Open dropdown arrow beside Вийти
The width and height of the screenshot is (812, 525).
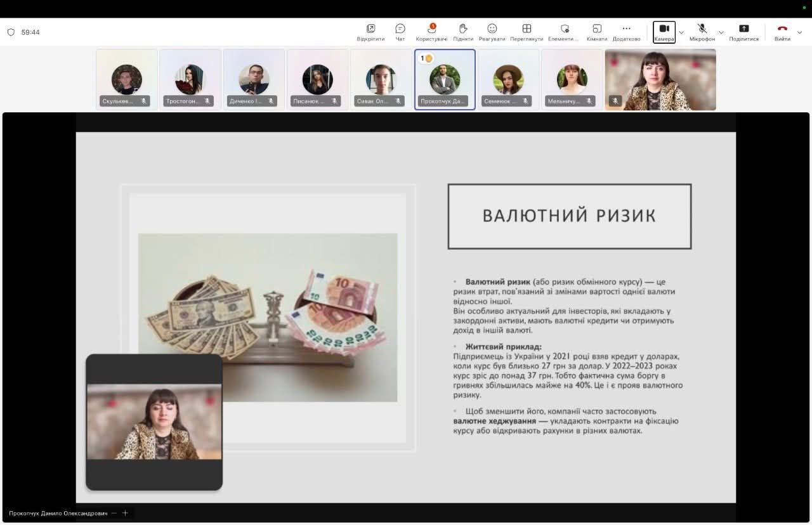point(800,32)
